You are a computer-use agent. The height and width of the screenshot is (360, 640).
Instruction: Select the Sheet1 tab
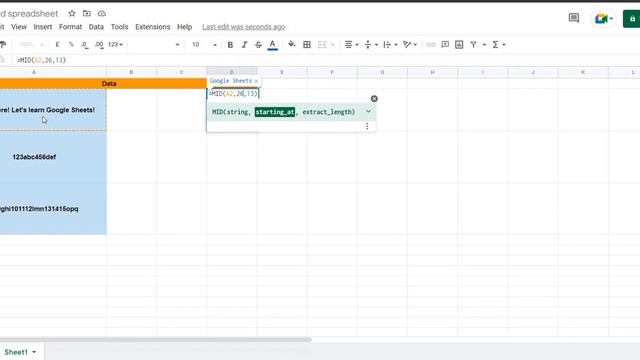(16, 352)
